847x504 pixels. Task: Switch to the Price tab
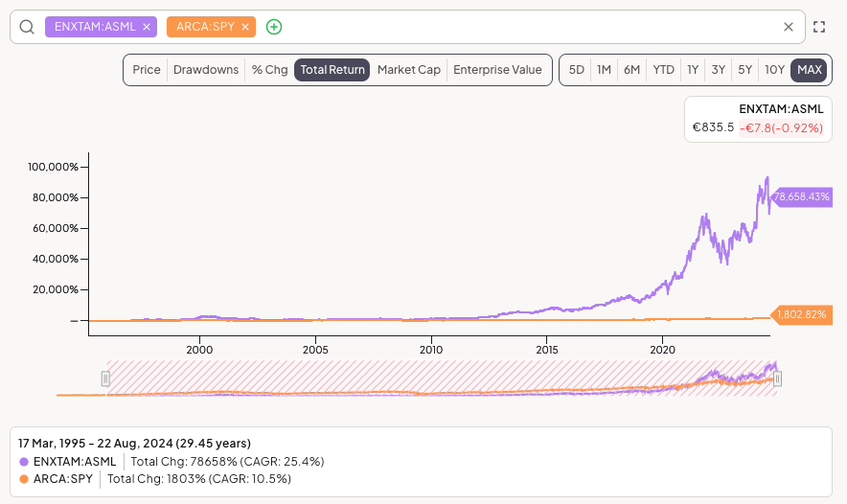147,70
